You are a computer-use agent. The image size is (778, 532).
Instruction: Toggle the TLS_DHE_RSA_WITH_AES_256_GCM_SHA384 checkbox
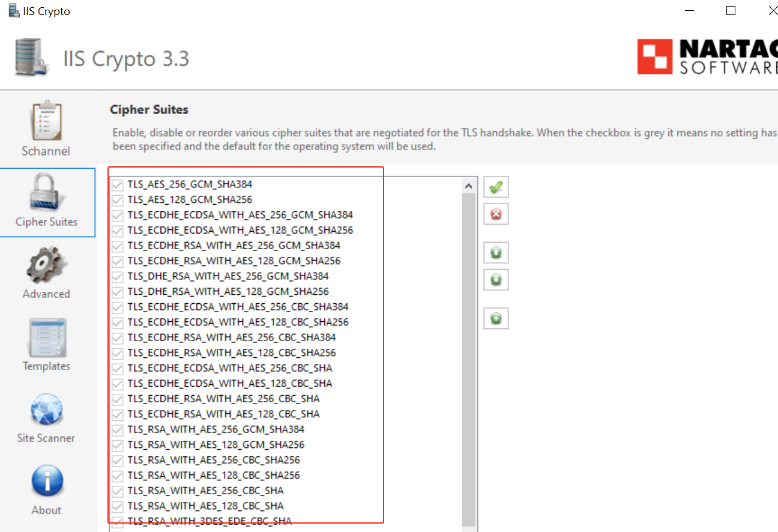click(x=117, y=276)
